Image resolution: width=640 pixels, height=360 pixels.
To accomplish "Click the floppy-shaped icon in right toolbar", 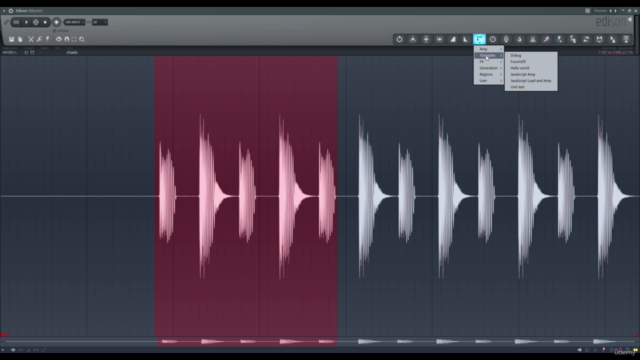I will click(x=599, y=39).
